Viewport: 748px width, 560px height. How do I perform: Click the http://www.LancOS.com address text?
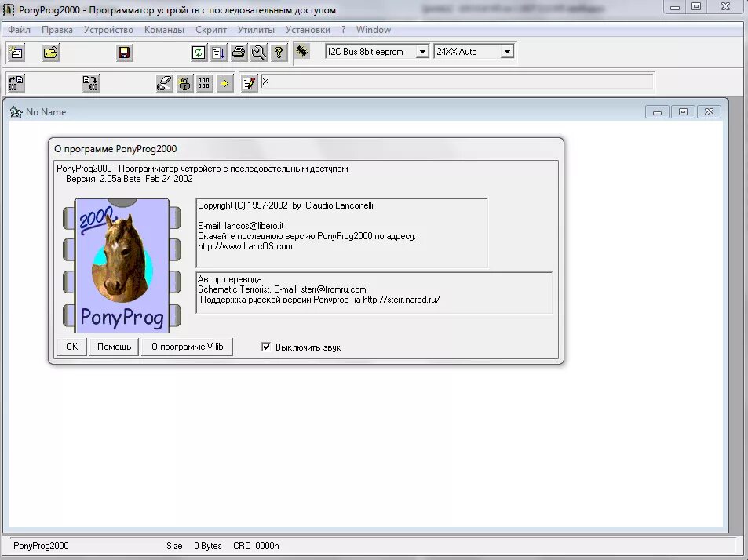(245, 246)
